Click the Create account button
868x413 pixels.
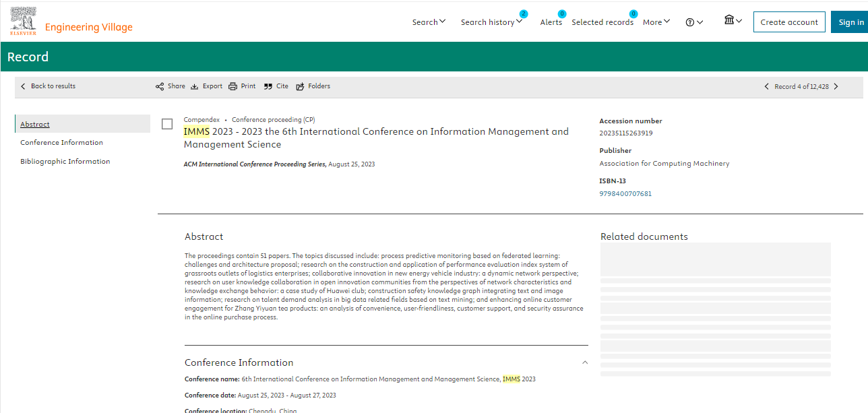[x=789, y=22]
